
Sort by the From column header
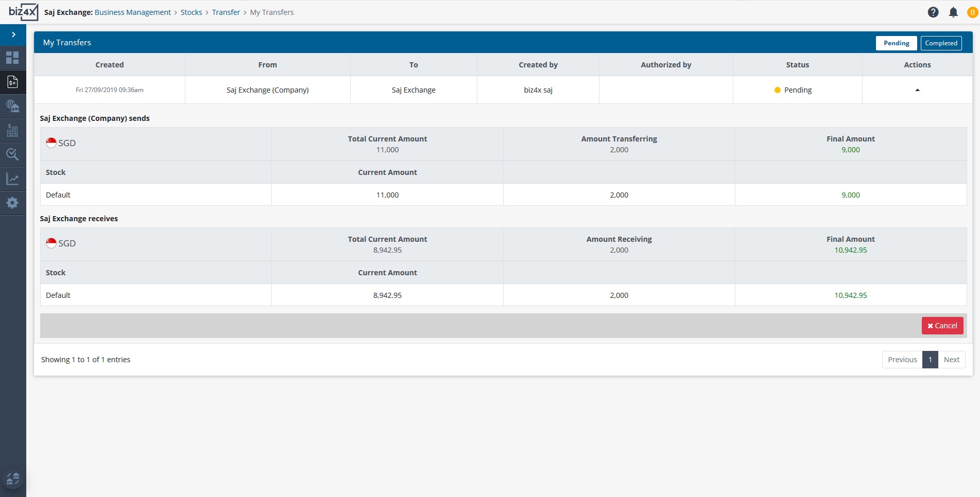point(268,65)
